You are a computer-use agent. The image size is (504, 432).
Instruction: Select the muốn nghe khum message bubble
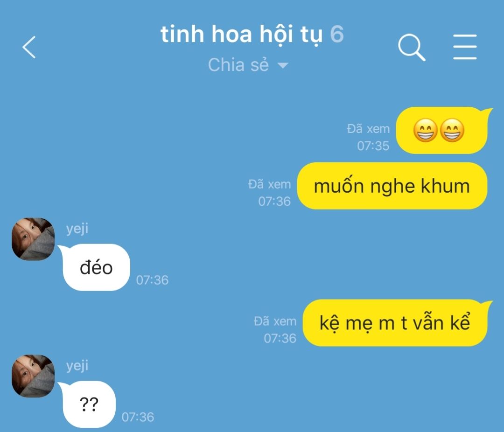click(x=392, y=186)
